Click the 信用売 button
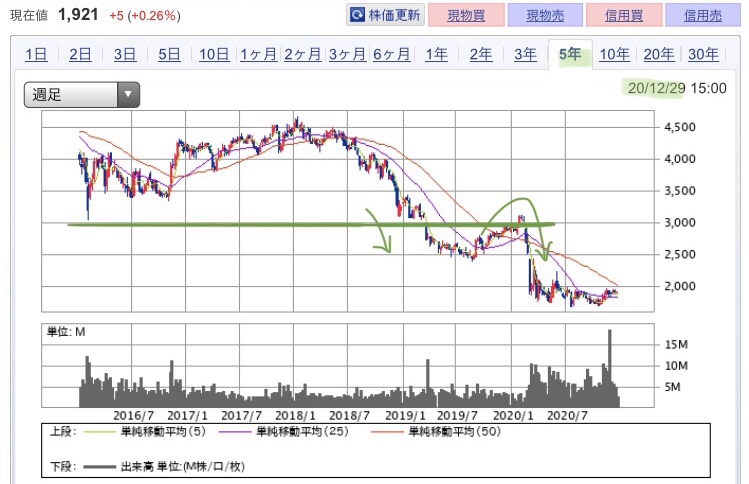Image resolution: width=749 pixels, height=484 pixels. coord(703,15)
